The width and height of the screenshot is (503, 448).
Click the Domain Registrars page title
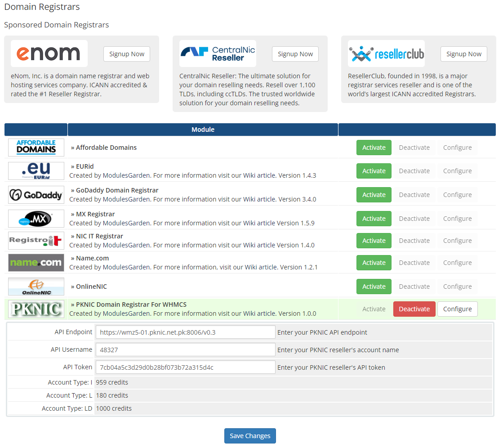pyautogui.click(x=42, y=7)
